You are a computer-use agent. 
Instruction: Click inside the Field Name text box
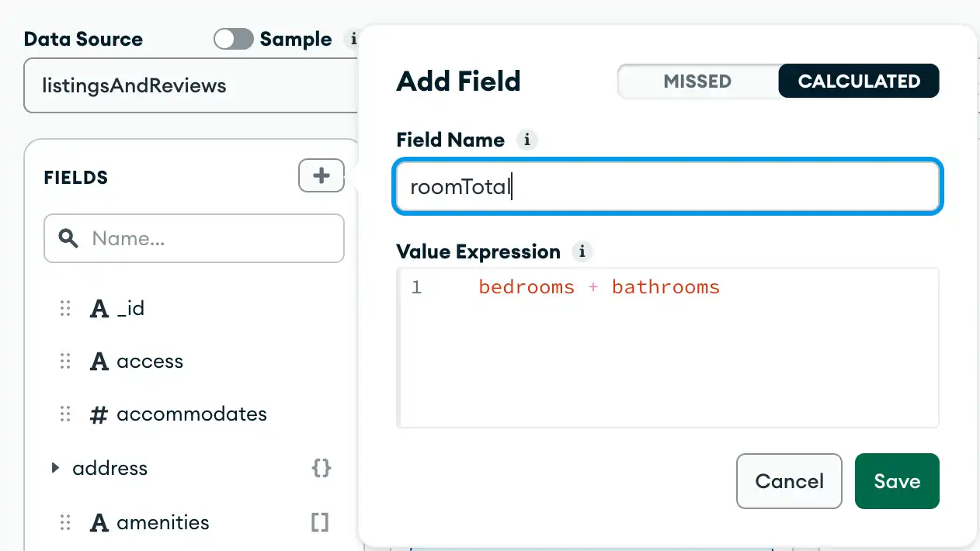point(668,186)
